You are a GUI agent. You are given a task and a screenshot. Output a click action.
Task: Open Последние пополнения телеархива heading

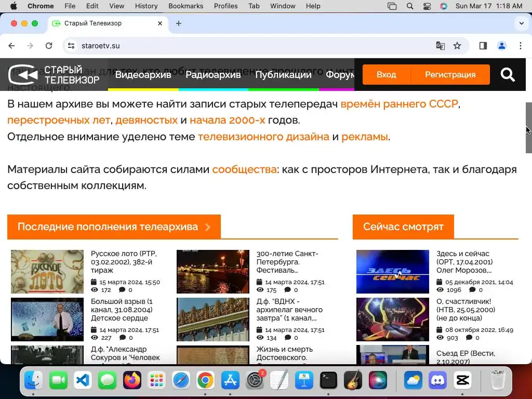tap(114, 227)
